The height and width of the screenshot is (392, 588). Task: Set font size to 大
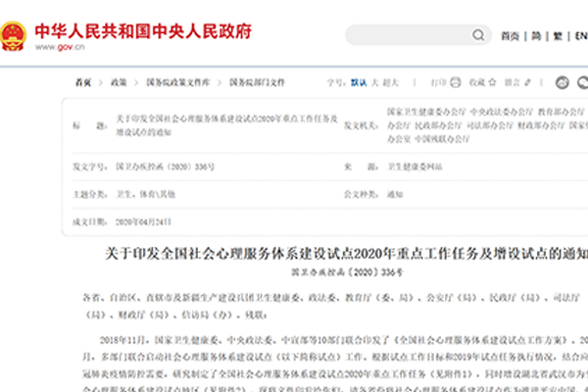coord(376,82)
